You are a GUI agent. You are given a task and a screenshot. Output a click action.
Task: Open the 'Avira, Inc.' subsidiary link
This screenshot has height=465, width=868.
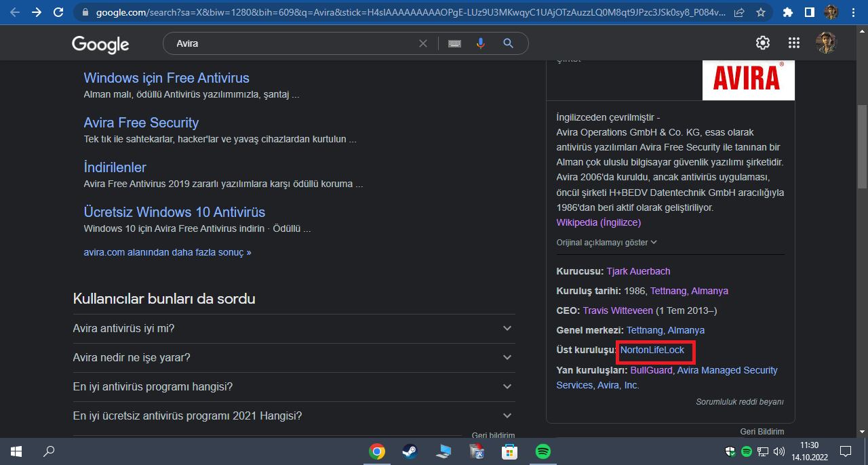(x=618, y=385)
